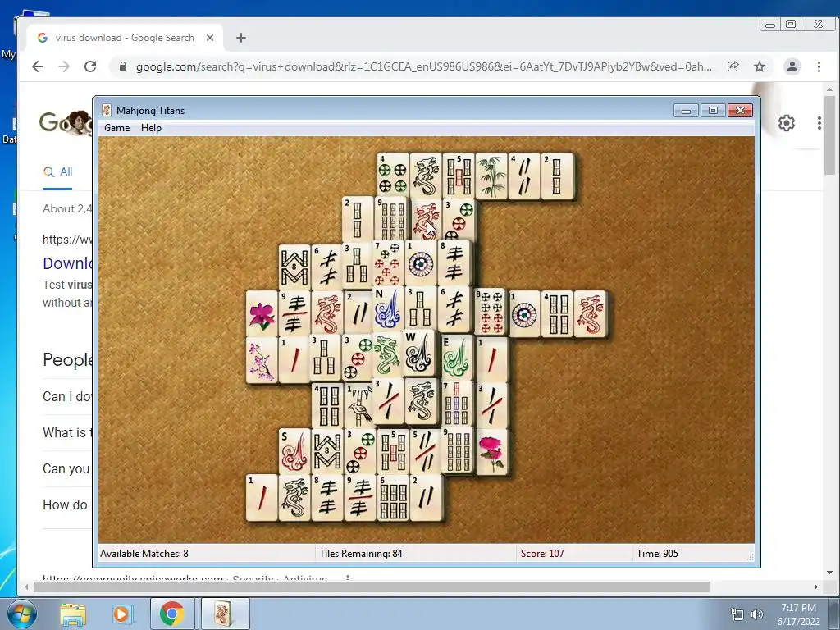Select the 2 character tile beside 6 bamboo tile

point(426,498)
